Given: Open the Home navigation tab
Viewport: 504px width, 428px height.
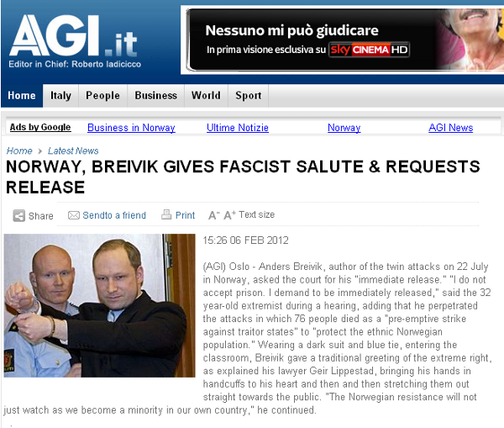Looking at the screenshot, I should (22, 96).
